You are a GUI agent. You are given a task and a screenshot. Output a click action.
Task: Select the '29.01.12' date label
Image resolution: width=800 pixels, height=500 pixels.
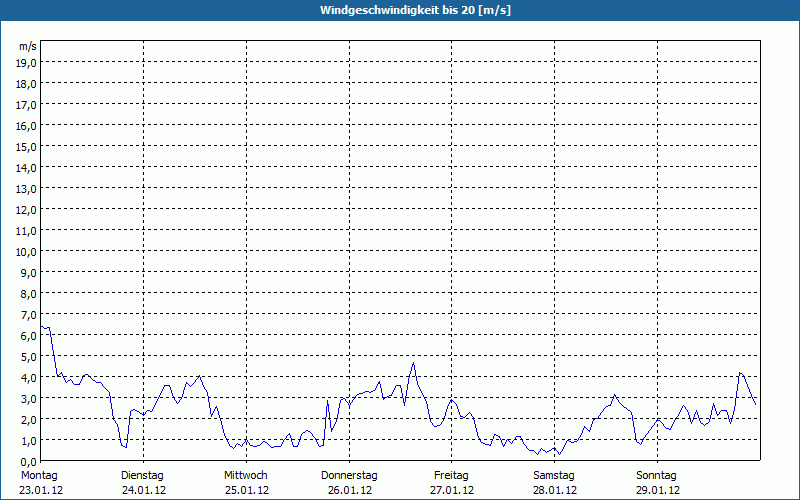tap(658, 490)
